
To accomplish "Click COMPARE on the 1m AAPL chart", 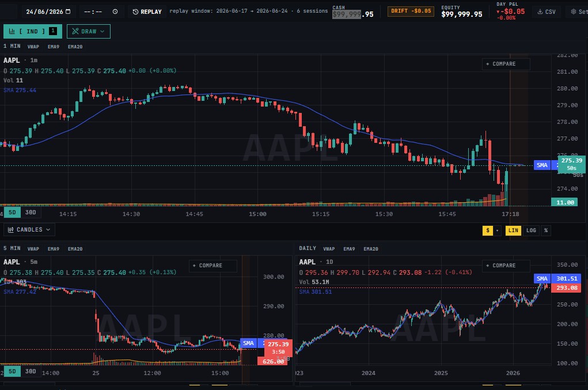I will (506, 64).
